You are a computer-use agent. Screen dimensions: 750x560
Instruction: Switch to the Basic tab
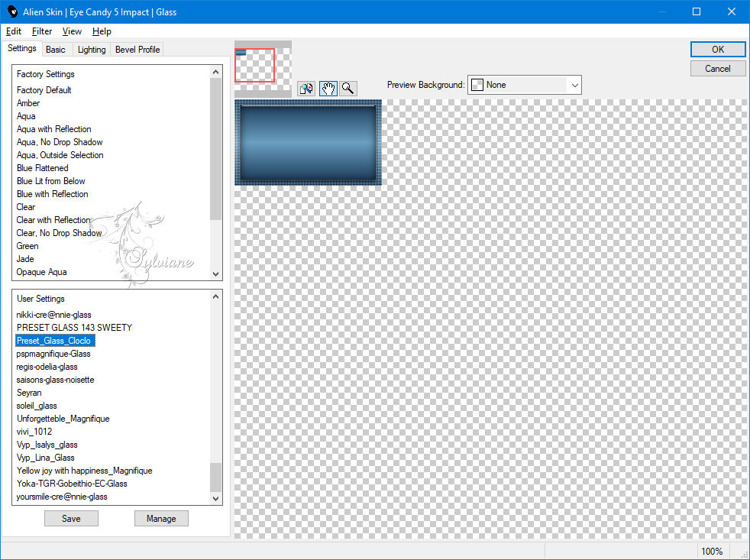point(56,50)
